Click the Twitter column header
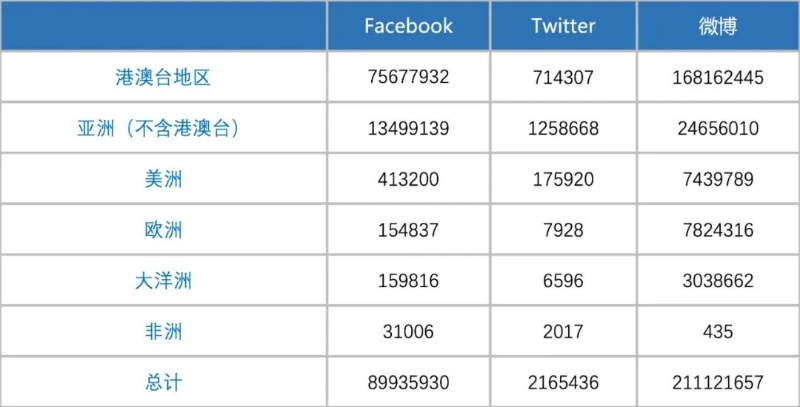The image size is (800, 407). [563, 26]
